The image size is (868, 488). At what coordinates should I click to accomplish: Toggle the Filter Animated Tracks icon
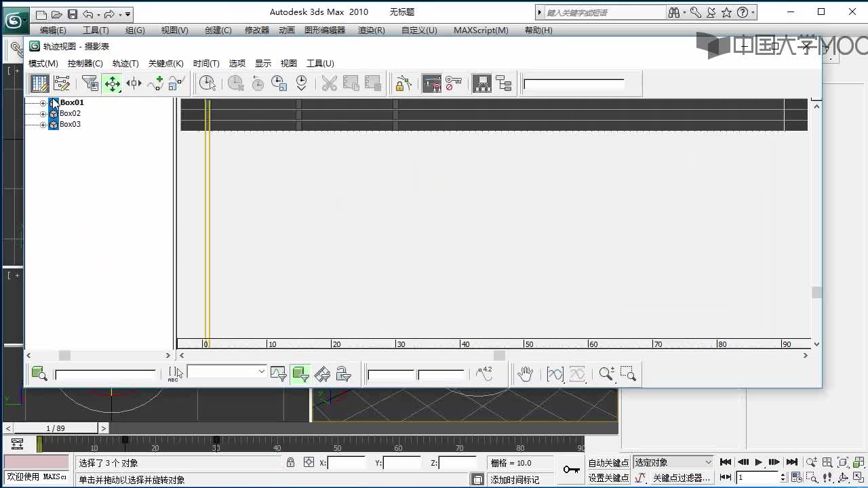coord(322,373)
